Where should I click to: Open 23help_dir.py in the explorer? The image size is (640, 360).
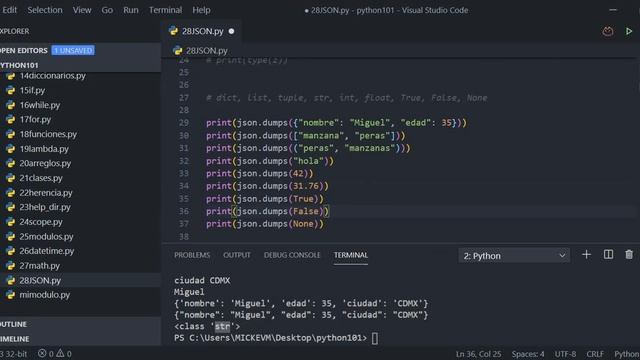coord(44,207)
